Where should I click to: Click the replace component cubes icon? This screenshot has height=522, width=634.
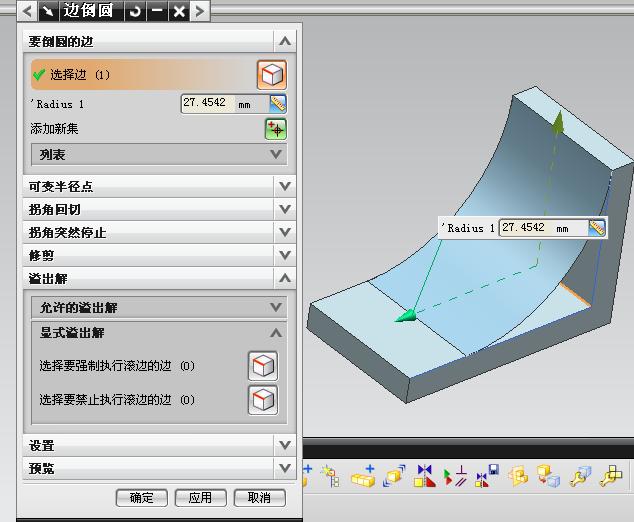(548, 476)
